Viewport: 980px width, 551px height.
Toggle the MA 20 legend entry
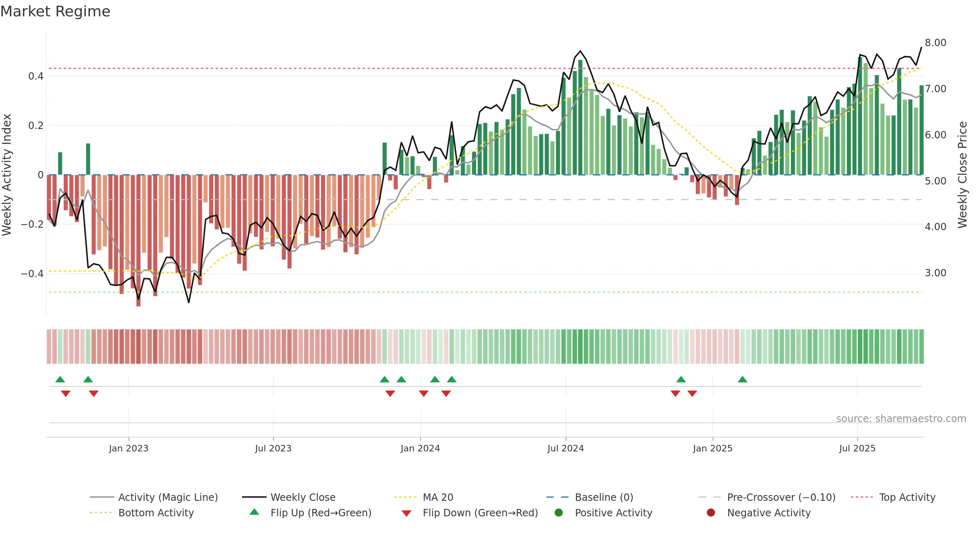pos(423,497)
